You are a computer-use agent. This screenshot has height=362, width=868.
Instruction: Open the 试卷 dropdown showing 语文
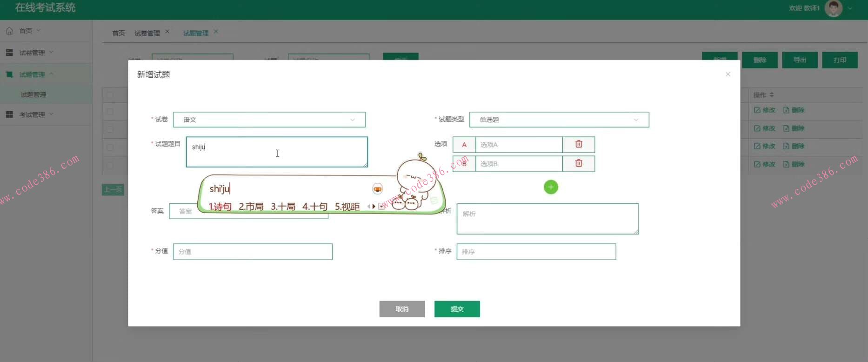click(269, 120)
